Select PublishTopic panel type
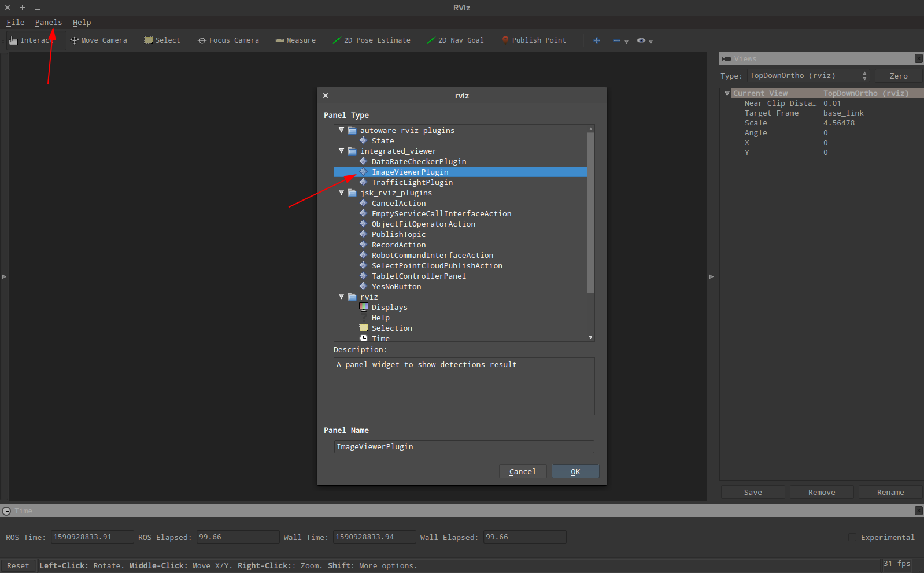 [398, 235]
